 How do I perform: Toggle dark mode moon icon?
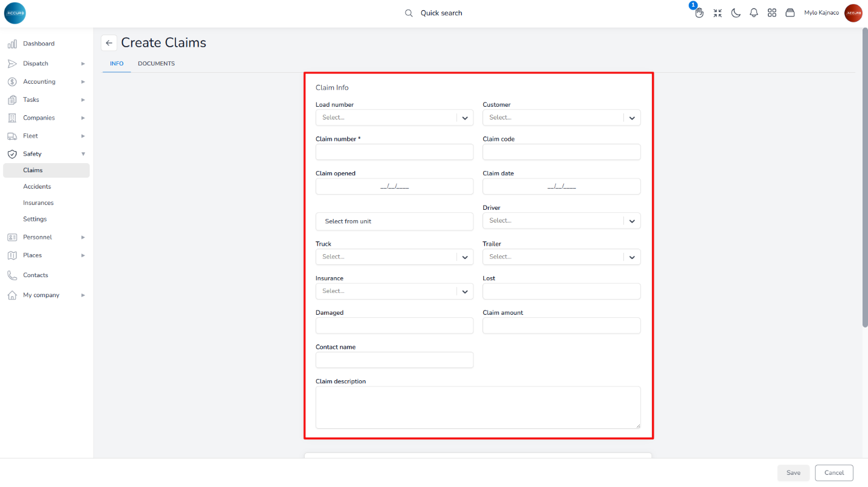736,13
